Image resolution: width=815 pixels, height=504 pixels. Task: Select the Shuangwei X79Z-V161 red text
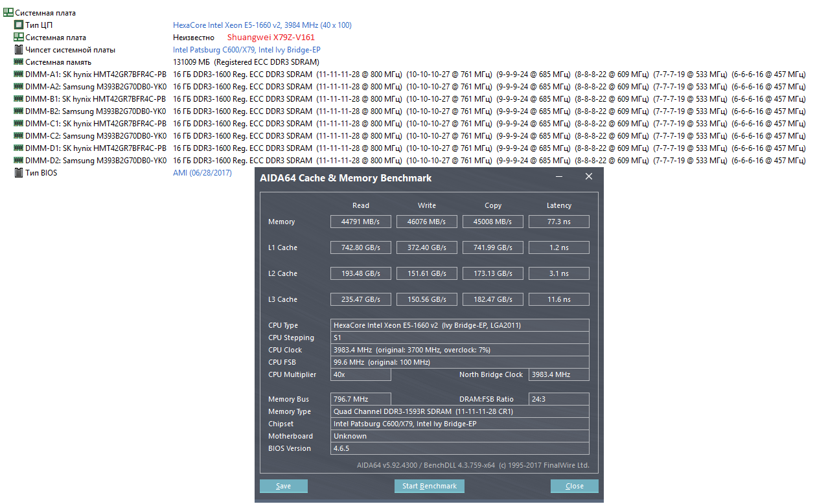tap(271, 38)
